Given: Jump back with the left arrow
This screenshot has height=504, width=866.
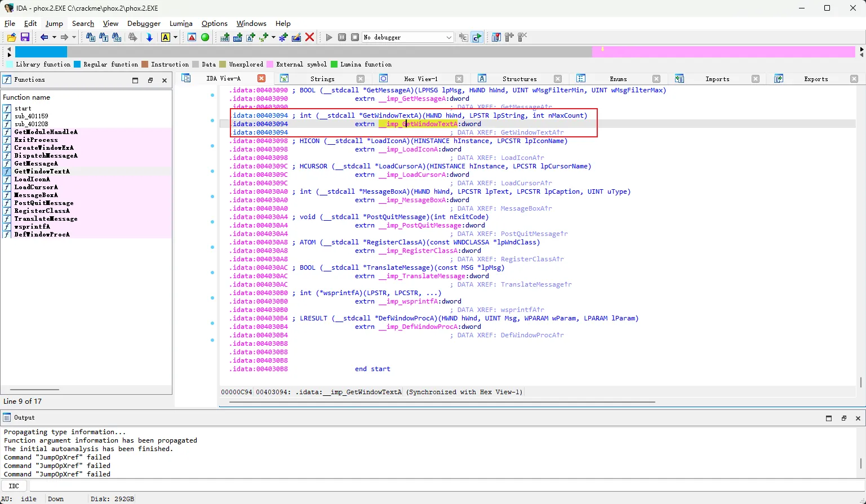Looking at the screenshot, I should click(x=44, y=37).
